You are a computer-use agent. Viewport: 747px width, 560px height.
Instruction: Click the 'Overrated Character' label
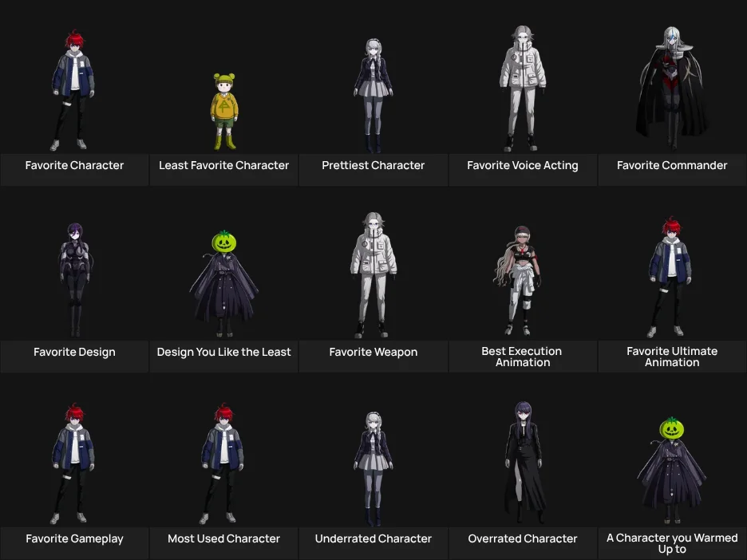coord(523,538)
